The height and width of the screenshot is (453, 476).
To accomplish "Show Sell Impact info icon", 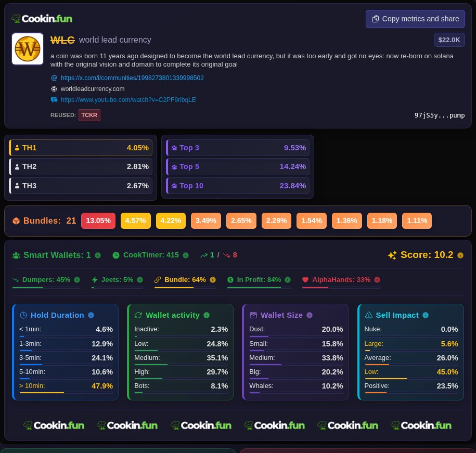I will 426,315.
